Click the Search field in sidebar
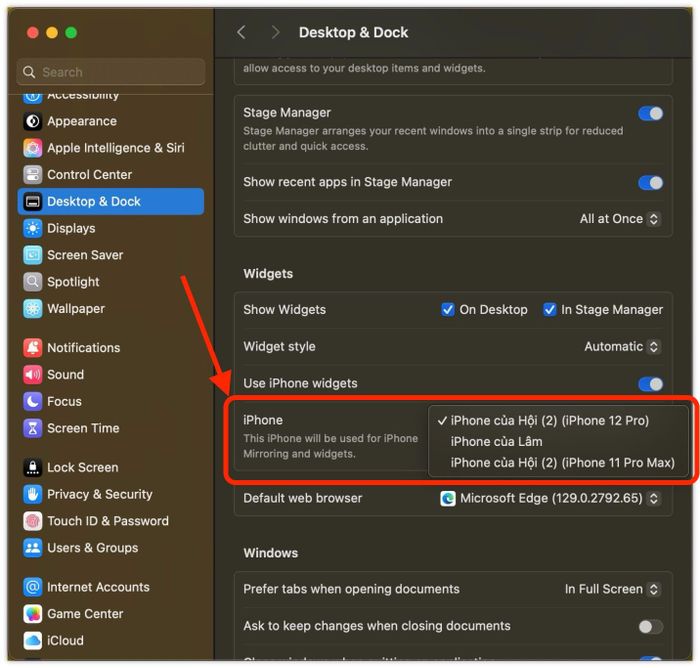 111,72
